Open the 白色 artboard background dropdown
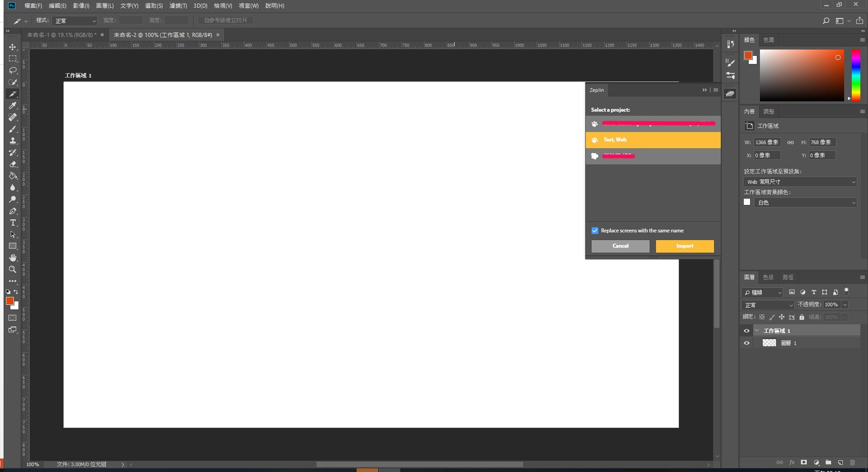868x472 pixels. (x=806, y=203)
